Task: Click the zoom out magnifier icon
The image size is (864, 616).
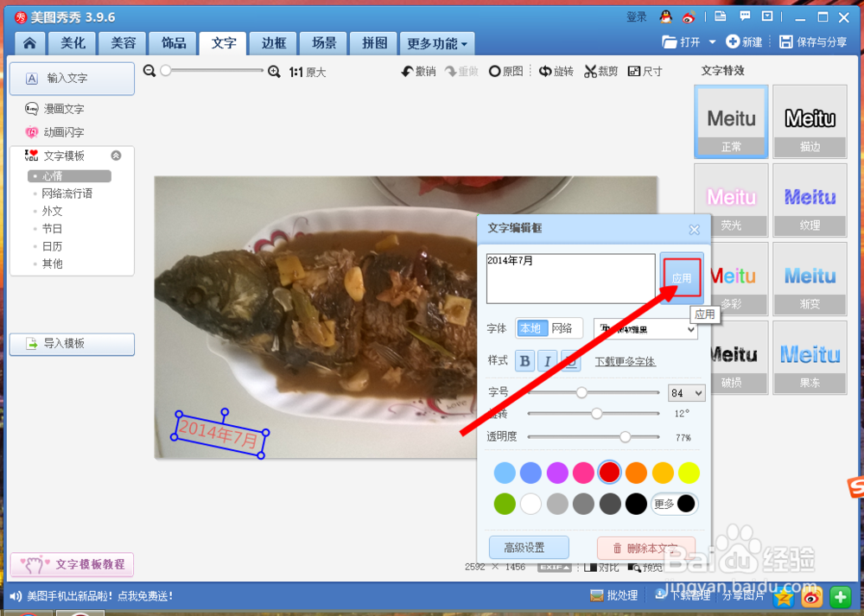Action: [x=149, y=71]
